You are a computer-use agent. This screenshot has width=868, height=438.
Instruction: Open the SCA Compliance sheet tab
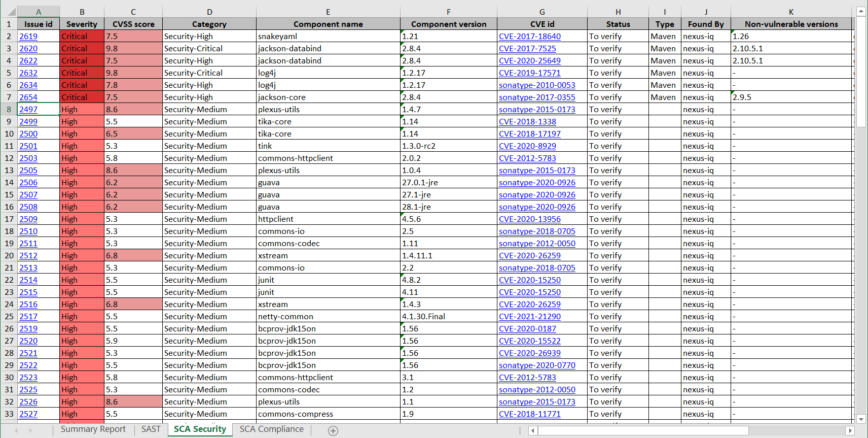click(x=272, y=429)
